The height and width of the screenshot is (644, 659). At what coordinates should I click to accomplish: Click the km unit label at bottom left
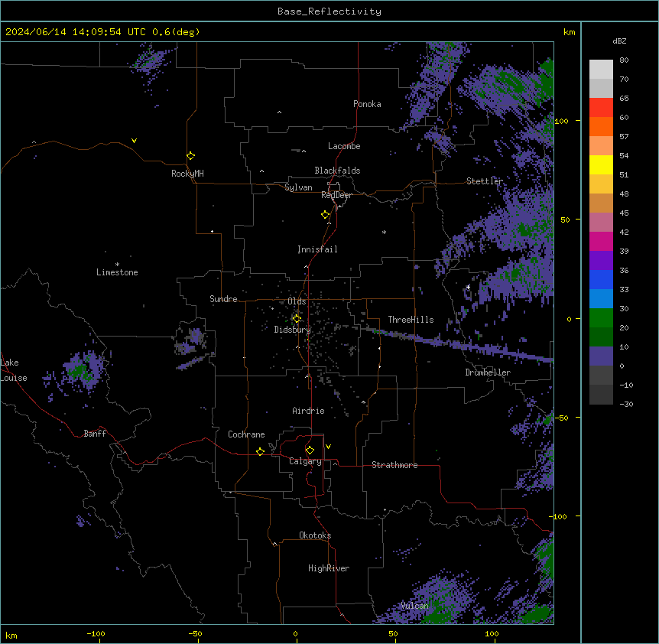[11, 635]
